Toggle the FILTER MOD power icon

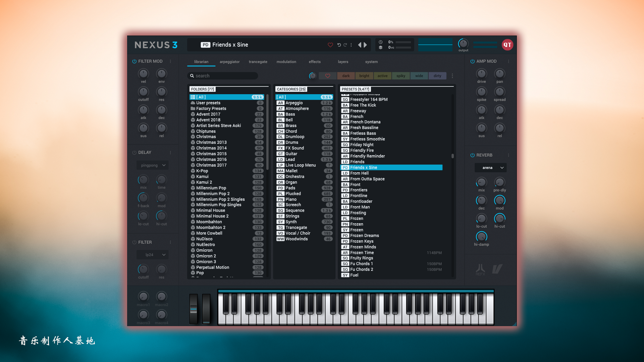pyautogui.click(x=135, y=61)
